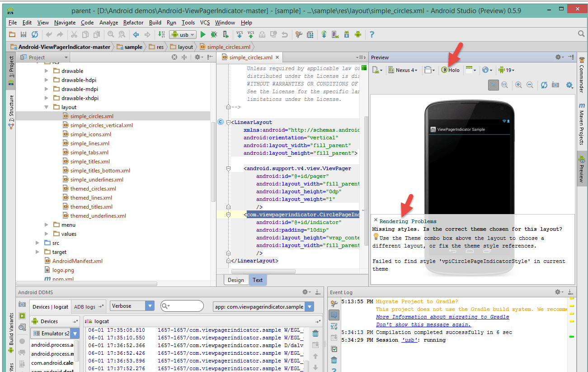Open the AVD Manager toolbar icon
This screenshot has width=588, height=372.
click(x=335, y=34)
